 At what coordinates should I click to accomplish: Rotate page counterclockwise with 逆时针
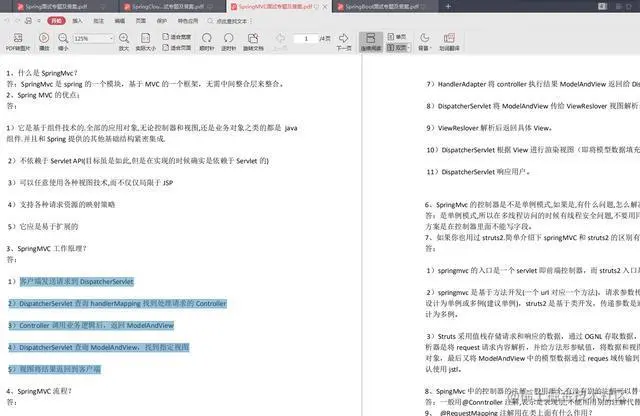coord(229,42)
